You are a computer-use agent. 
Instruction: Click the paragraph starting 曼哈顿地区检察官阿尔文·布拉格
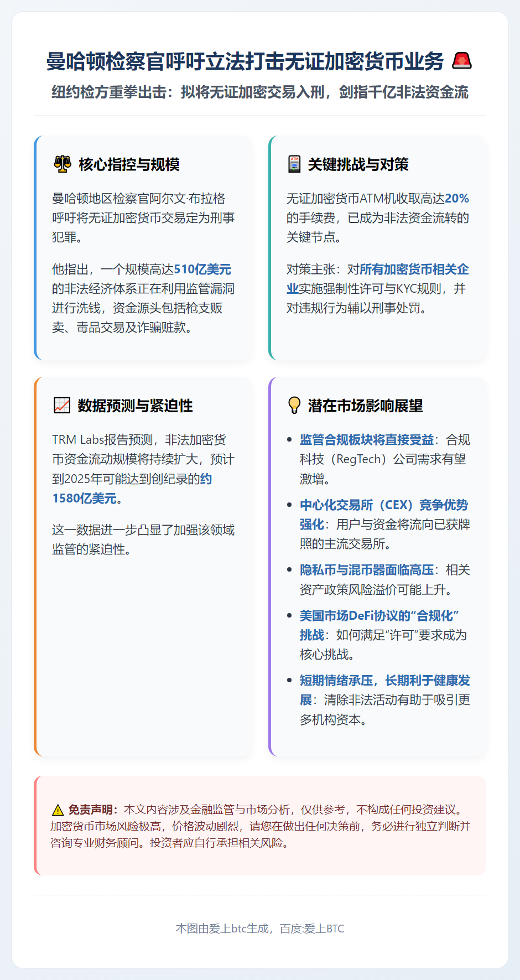pyautogui.click(x=143, y=218)
